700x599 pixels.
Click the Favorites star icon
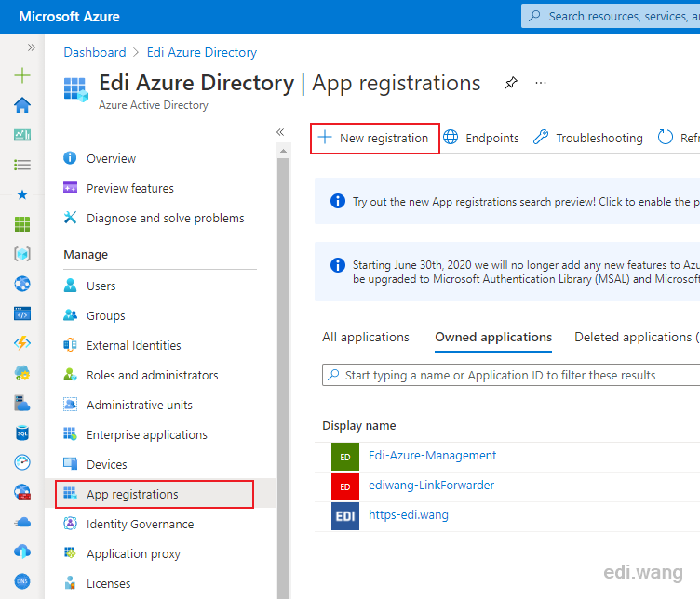click(22, 194)
